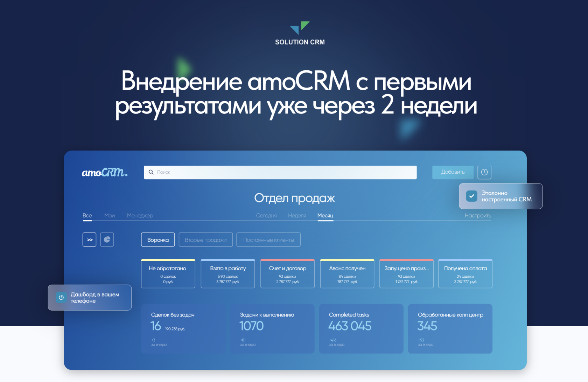Click the power icon in Дашборд badge
The width and height of the screenshot is (588, 382).
pyautogui.click(x=61, y=297)
